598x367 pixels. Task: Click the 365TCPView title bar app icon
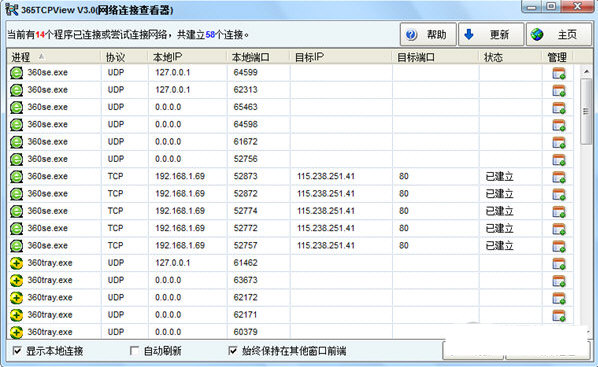pyautogui.click(x=12, y=9)
